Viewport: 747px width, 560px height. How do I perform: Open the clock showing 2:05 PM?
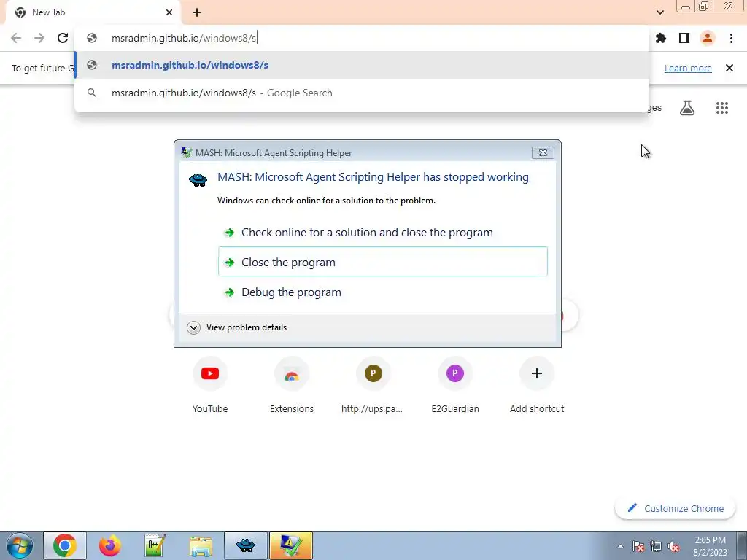coord(710,546)
